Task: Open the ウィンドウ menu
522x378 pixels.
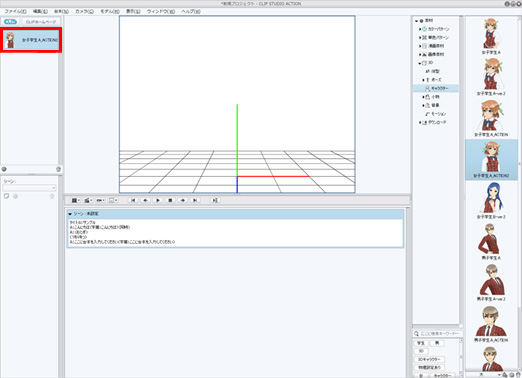Action: pos(161,11)
